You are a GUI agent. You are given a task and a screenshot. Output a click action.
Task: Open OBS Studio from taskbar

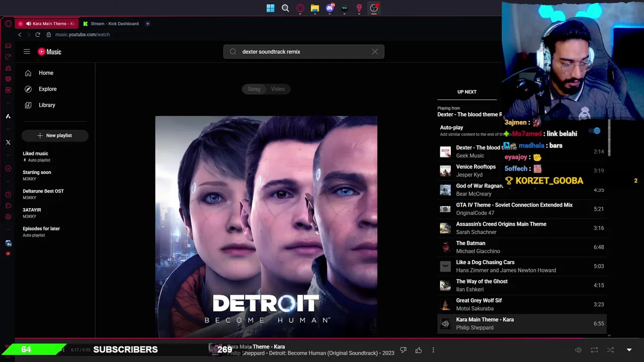(x=374, y=8)
